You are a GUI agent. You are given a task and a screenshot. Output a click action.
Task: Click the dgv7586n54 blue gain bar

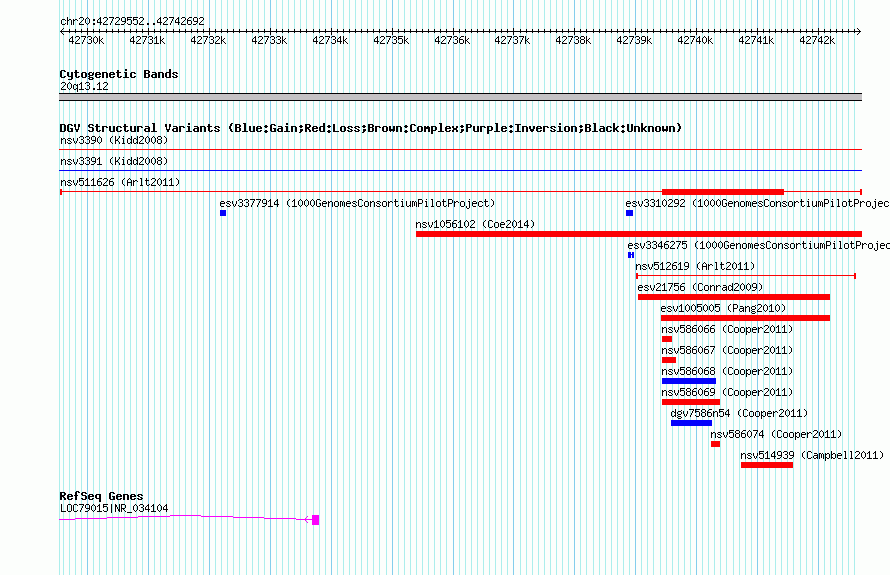tap(691, 423)
